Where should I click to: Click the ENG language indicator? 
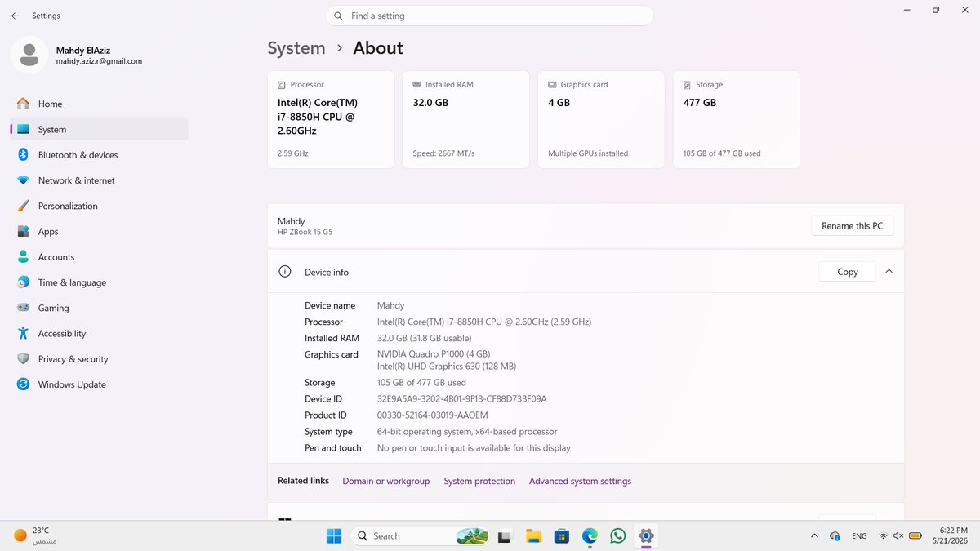[859, 536]
